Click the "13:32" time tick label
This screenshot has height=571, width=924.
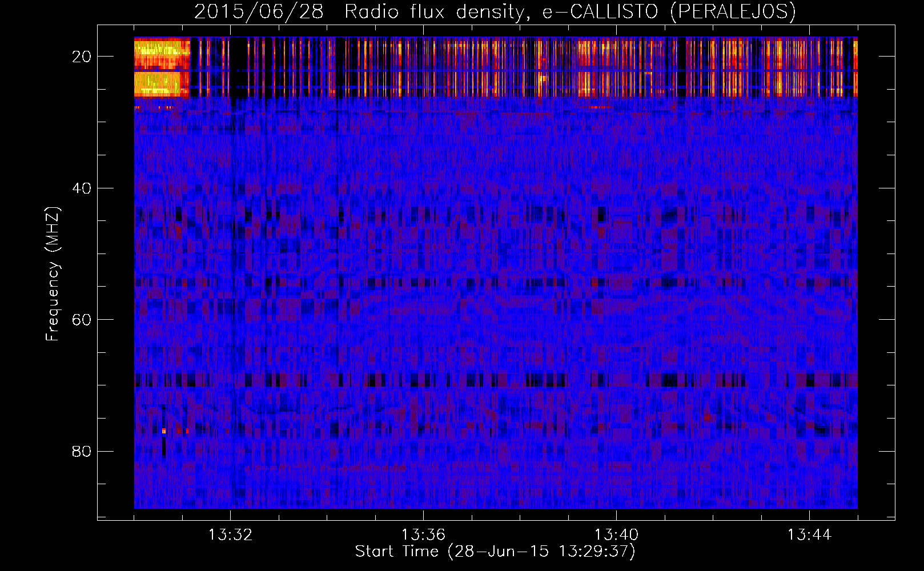[230, 535]
